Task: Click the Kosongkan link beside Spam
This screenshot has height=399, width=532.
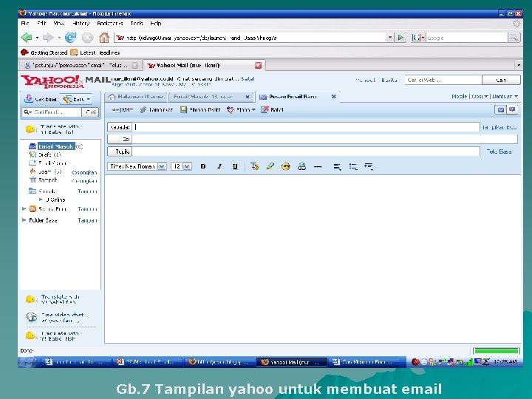Action: pos(84,172)
